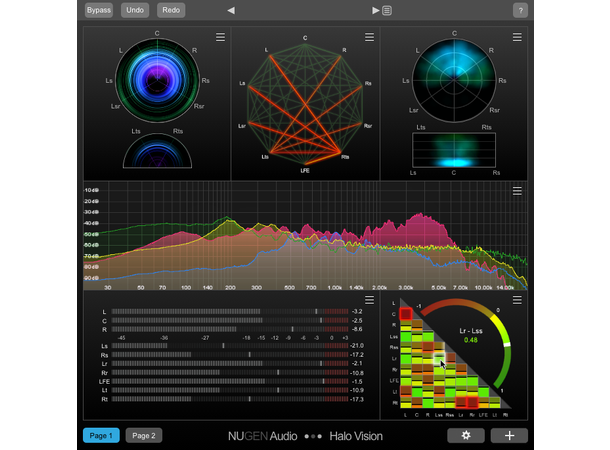Click the Undo button

(x=135, y=10)
